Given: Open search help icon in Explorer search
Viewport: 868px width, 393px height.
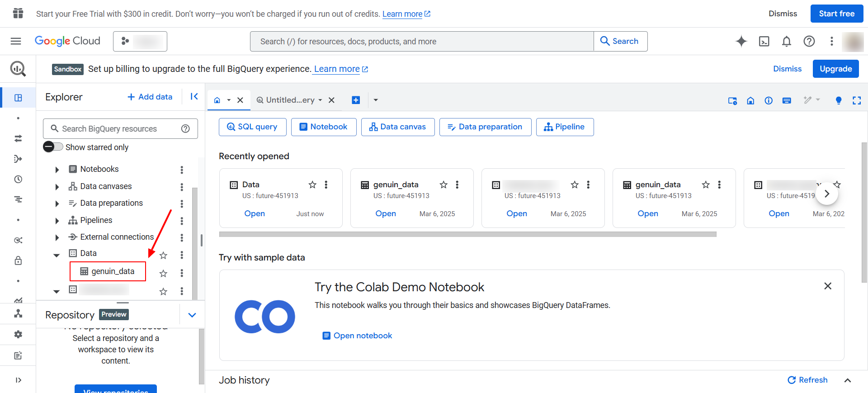Looking at the screenshot, I should [185, 128].
